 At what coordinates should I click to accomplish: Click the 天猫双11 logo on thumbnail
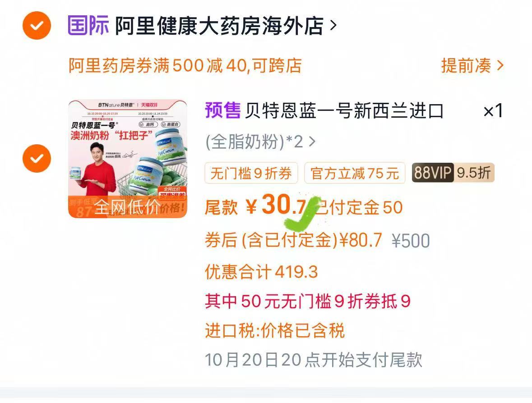pyautogui.click(x=149, y=105)
